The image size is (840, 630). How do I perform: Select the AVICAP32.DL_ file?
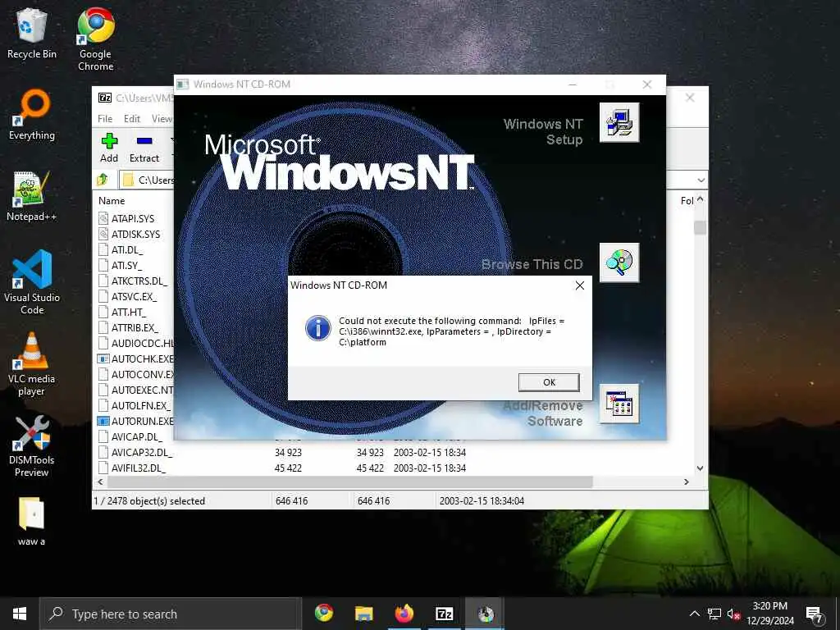142,452
